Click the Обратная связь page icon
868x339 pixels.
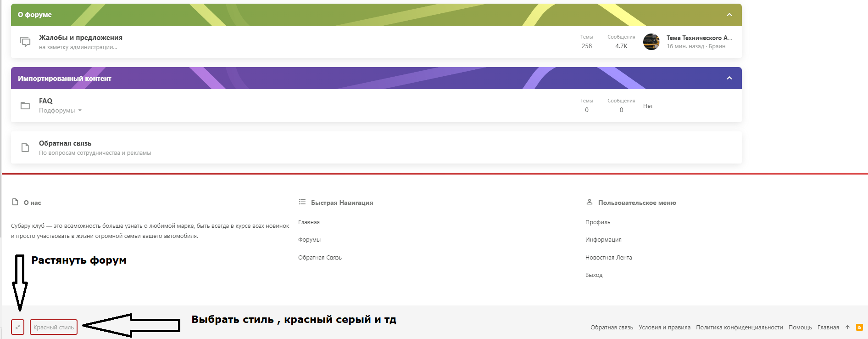point(25,147)
